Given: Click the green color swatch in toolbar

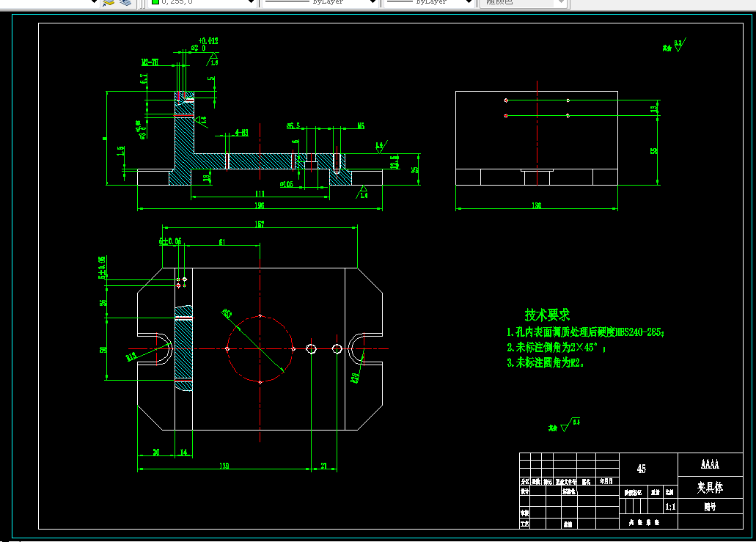Looking at the screenshot, I should coord(155,2).
